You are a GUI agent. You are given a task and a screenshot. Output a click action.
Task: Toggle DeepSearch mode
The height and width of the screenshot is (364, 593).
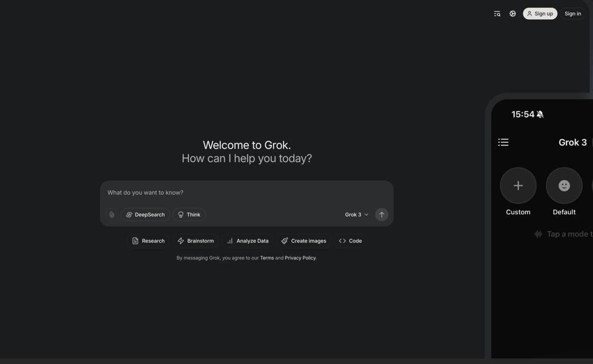coord(145,215)
